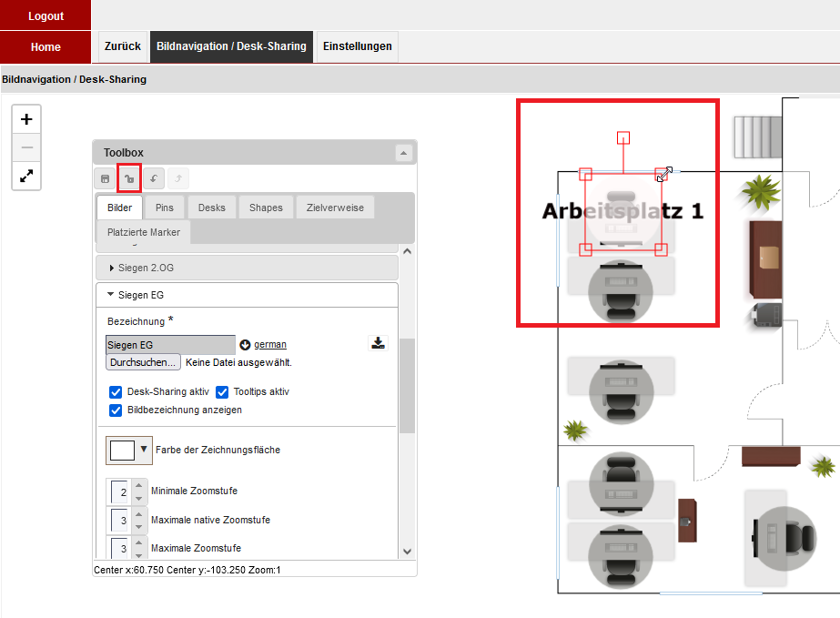This screenshot has width=840, height=618.
Task: Select the sideways desk chair at bottom right
Action: click(784, 538)
